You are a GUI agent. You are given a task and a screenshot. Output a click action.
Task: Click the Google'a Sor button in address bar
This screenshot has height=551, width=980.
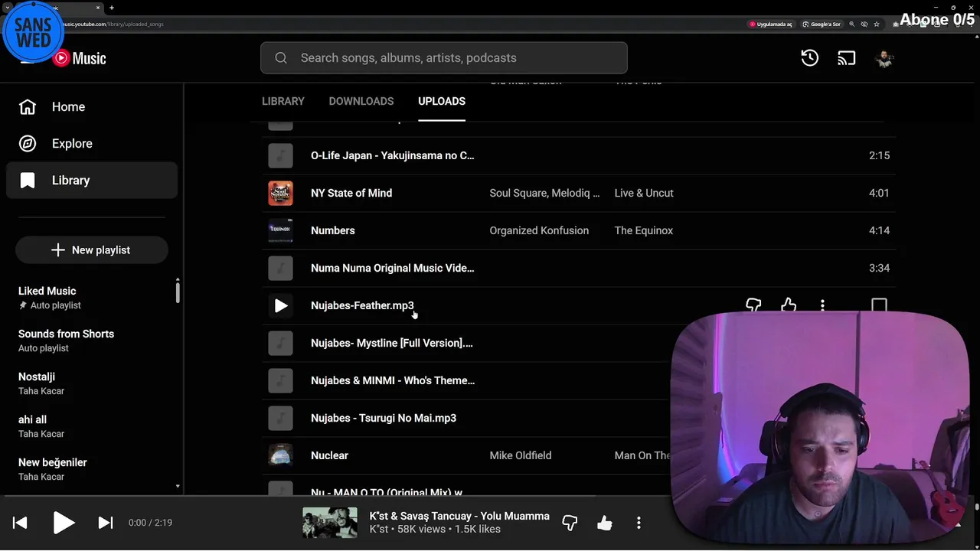[822, 24]
